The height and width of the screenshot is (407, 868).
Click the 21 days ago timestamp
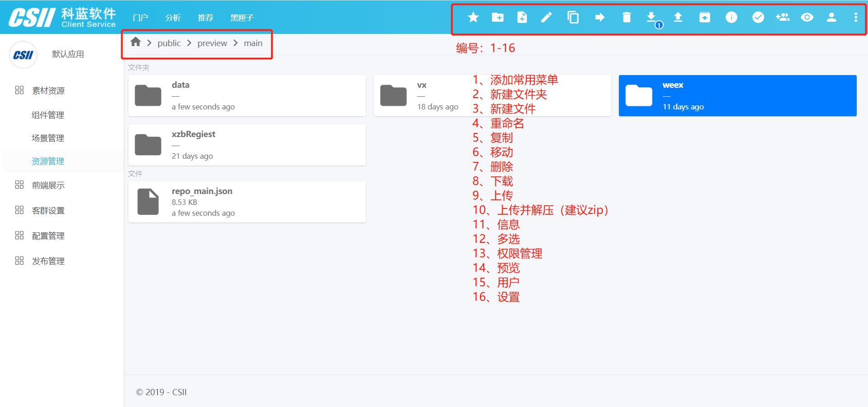[192, 156]
